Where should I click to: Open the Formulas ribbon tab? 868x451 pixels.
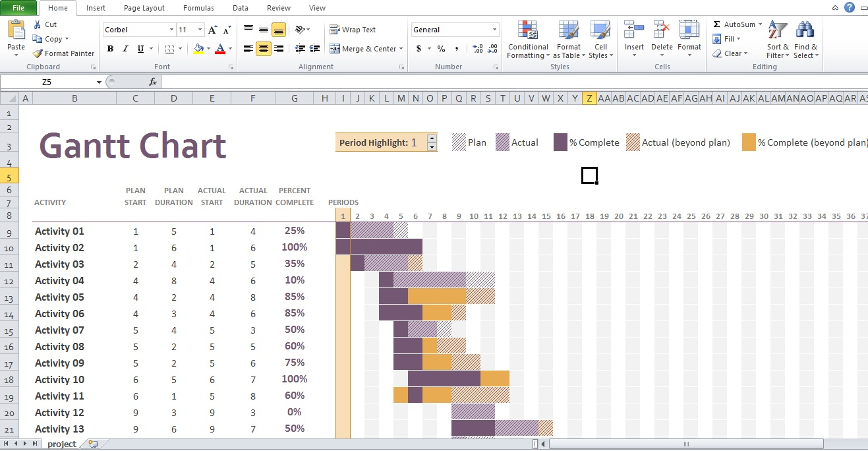click(198, 8)
